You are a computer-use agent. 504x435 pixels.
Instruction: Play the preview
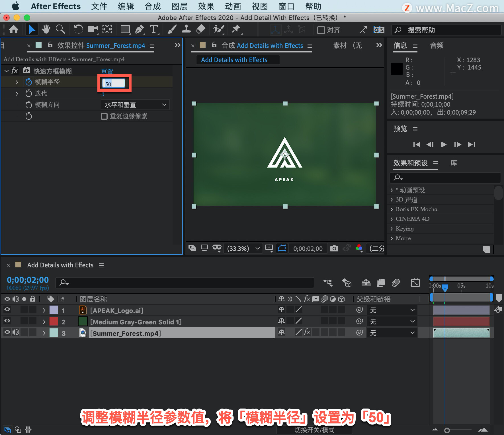tap(444, 145)
